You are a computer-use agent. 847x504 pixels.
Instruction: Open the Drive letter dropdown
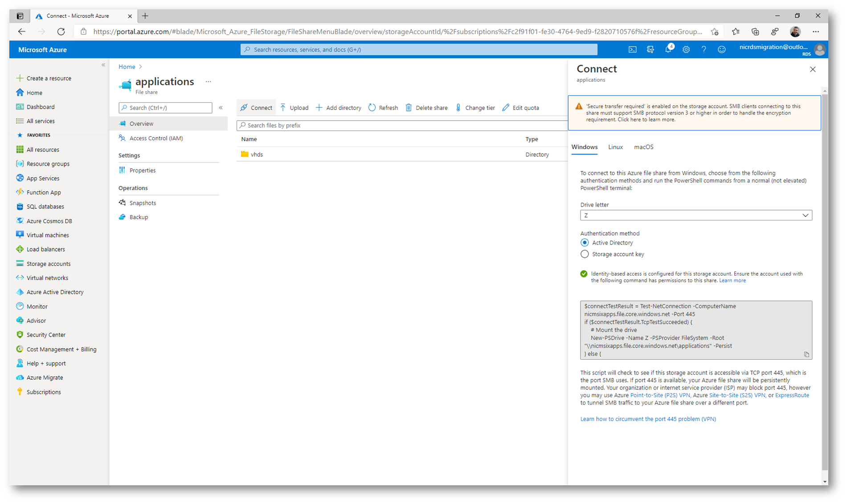(696, 215)
